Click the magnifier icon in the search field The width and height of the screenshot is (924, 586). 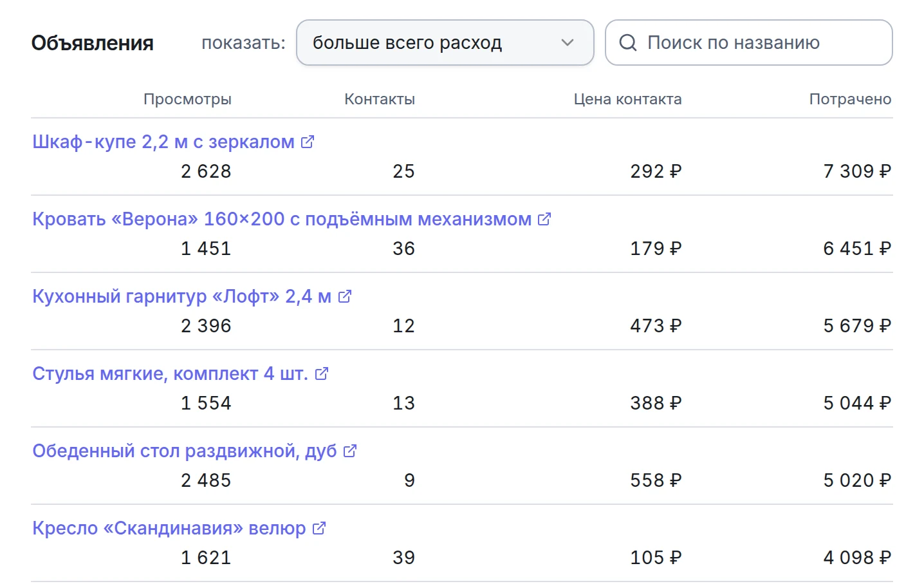(x=627, y=43)
